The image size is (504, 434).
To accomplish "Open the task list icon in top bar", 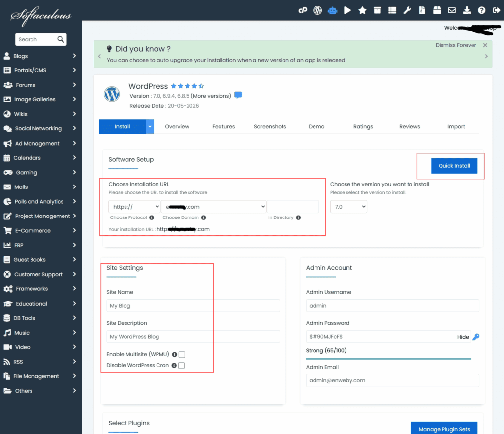I will click(x=392, y=11).
